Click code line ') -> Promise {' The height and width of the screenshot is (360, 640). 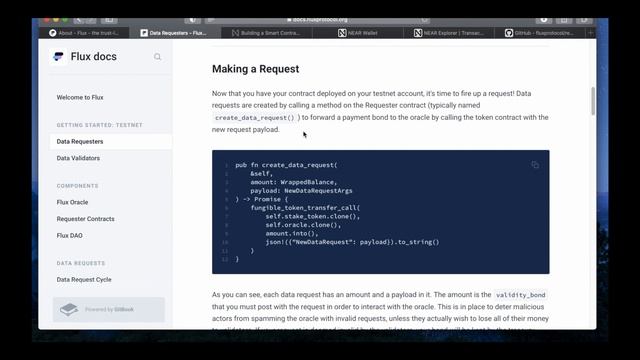point(262,199)
